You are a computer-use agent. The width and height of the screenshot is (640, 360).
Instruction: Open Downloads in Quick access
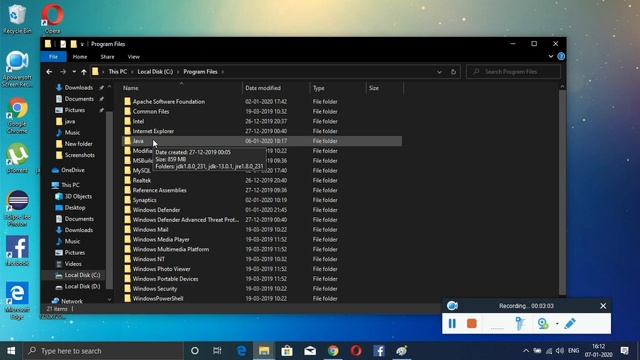tap(78, 87)
